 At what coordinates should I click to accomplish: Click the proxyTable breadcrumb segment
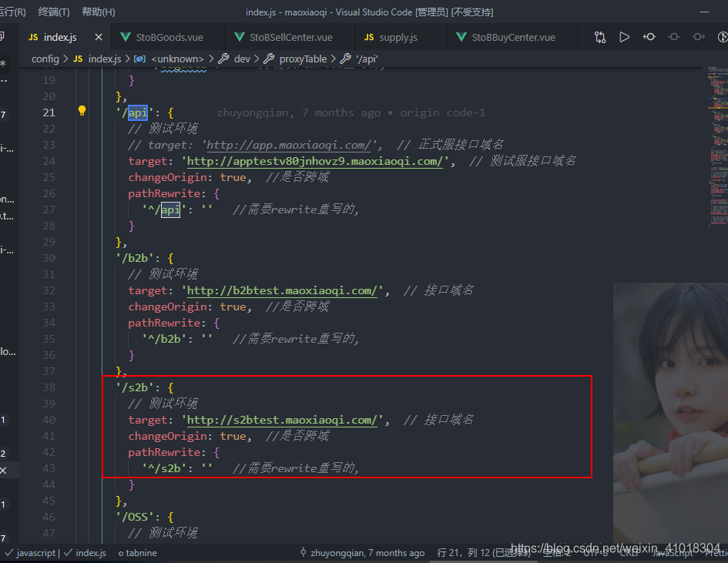[x=295, y=59]
